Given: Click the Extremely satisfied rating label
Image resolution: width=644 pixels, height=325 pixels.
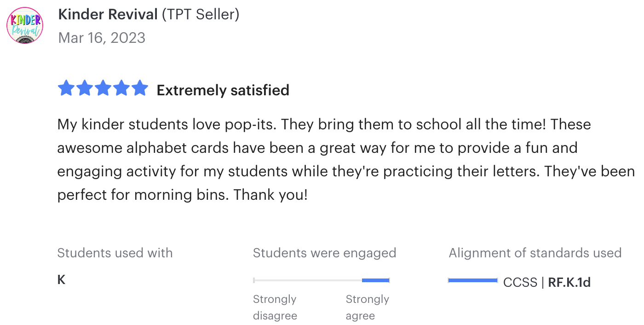Looking at the screenshot, I should [223, 90].
